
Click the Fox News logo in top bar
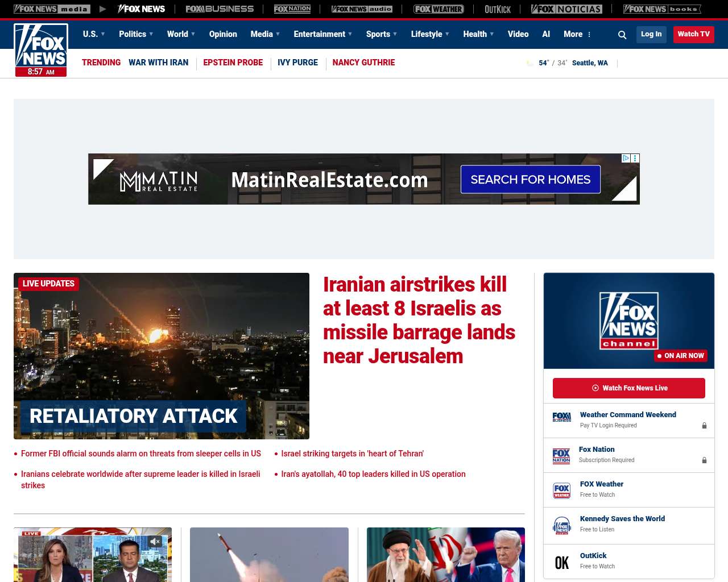pos(141,9)
